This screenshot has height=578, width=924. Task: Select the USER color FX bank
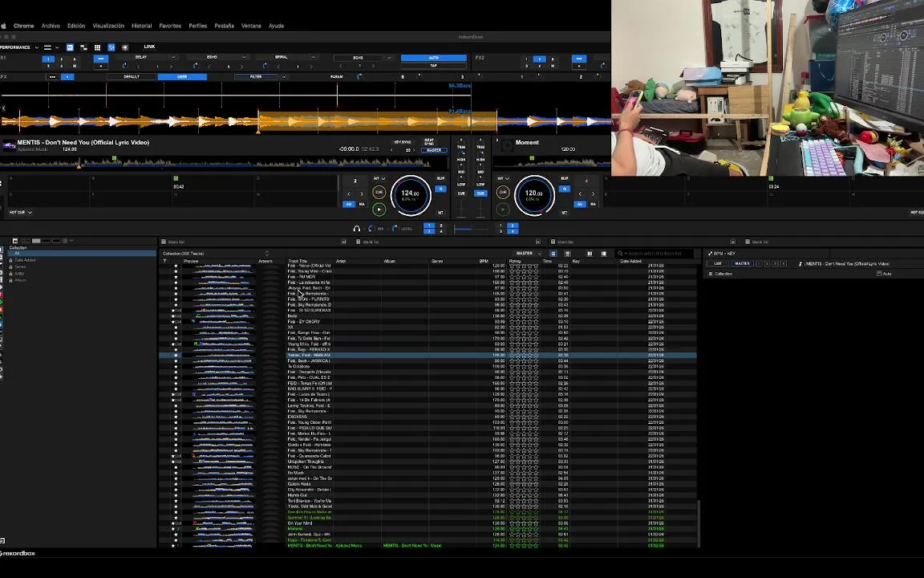pos(183,77)
